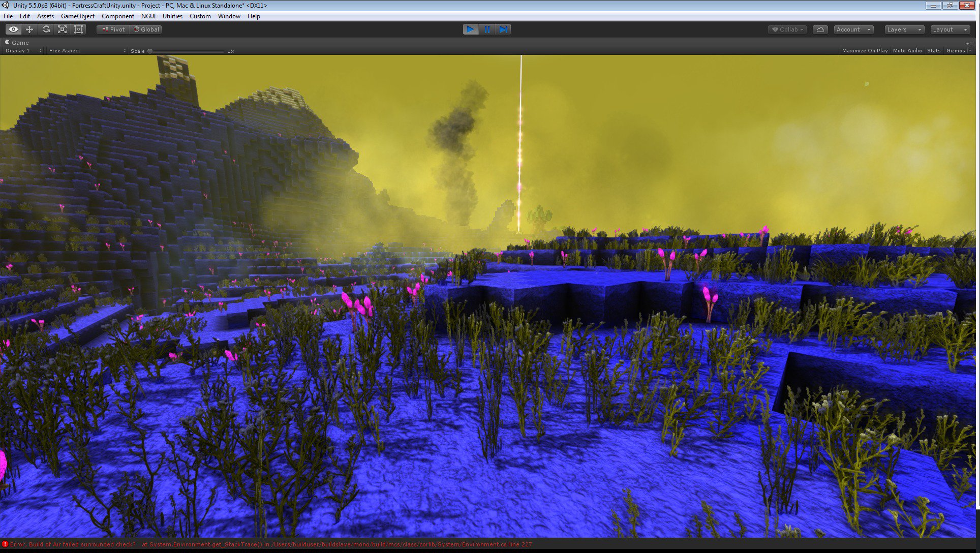980x553 pixels.
Task: Click the Play button
Action: coord(470,29)
